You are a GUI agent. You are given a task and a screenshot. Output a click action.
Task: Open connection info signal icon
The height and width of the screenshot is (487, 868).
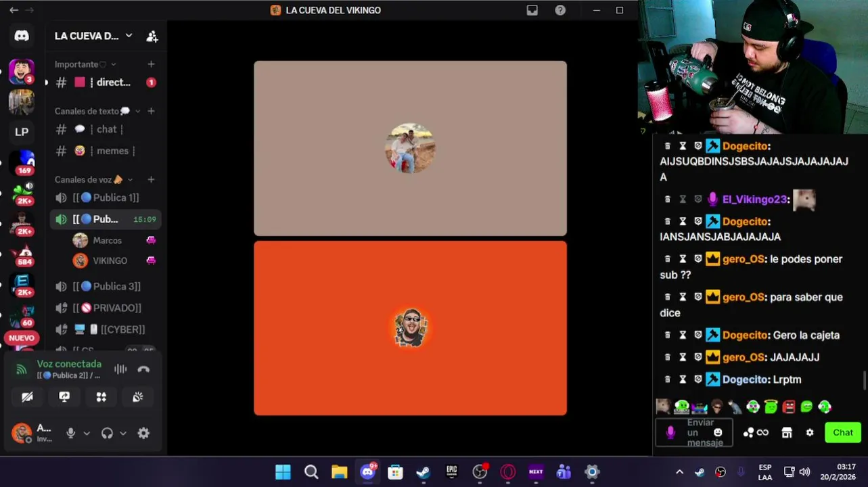pyautogui.click(x=22, y=369)
